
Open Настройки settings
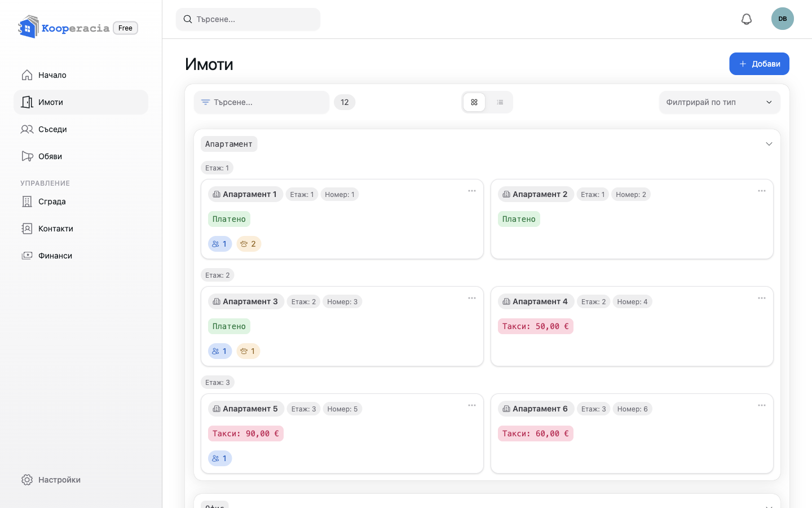tap(81, 480)
